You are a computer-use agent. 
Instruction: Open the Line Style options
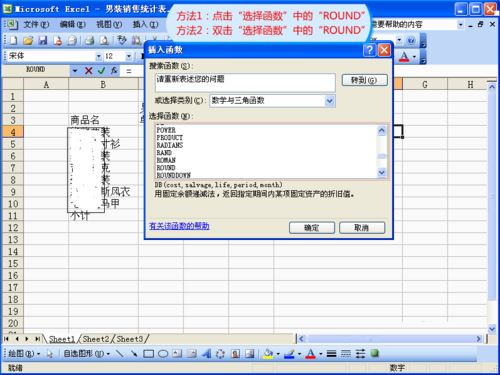pyautogui.click(x=331, y=354)
